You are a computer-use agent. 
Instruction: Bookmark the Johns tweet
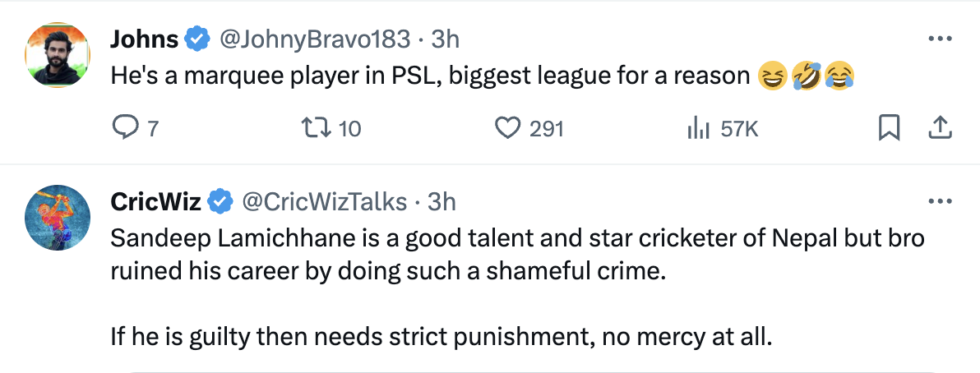[889, 128]
